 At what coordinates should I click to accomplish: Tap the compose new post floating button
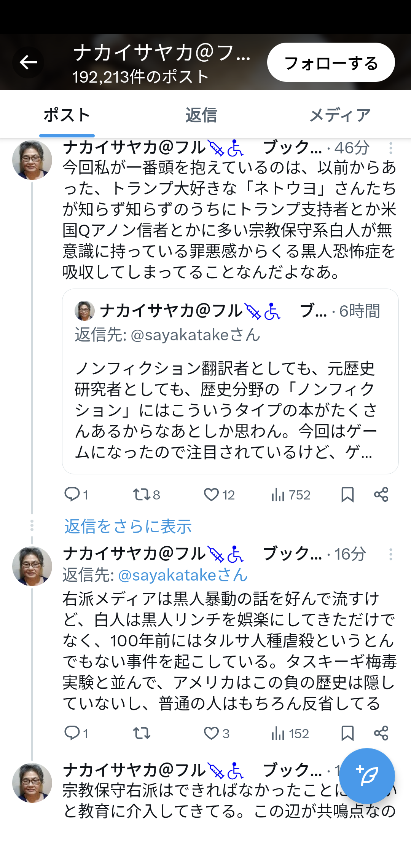(x=367, y=776)
